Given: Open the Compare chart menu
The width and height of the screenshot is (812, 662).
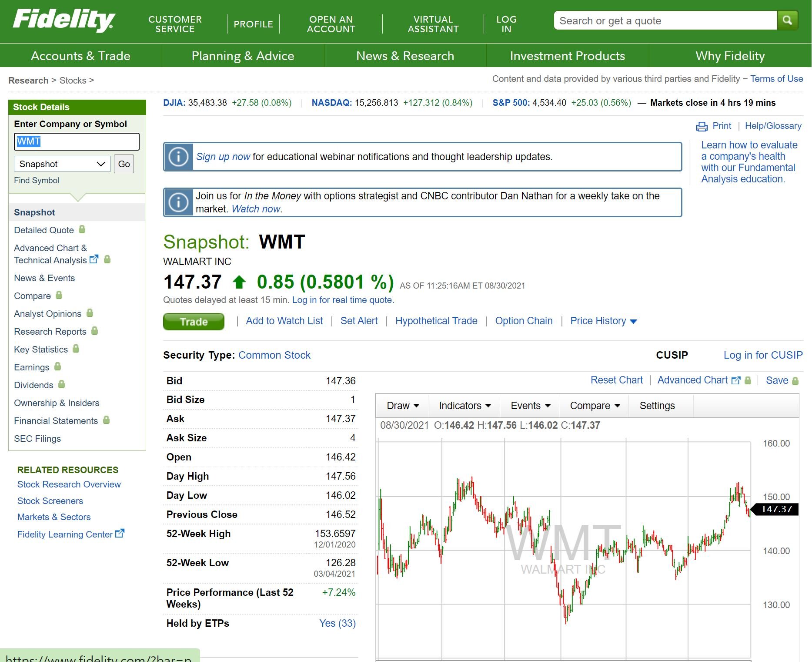Looking at the screenshot, I should pyautogui.click(x=595, y=406).
